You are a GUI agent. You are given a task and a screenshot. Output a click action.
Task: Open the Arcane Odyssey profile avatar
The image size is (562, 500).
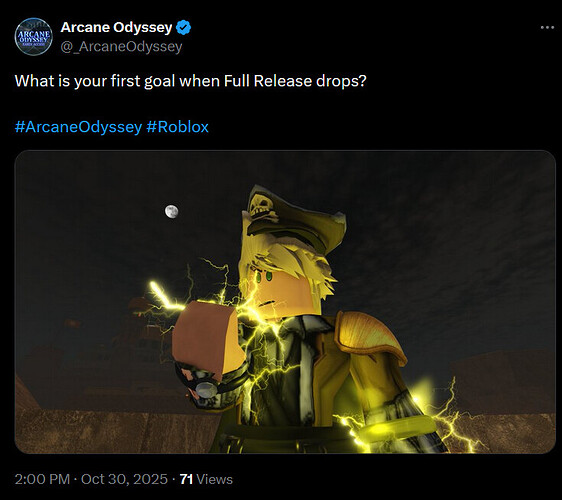tap(33, 37)
